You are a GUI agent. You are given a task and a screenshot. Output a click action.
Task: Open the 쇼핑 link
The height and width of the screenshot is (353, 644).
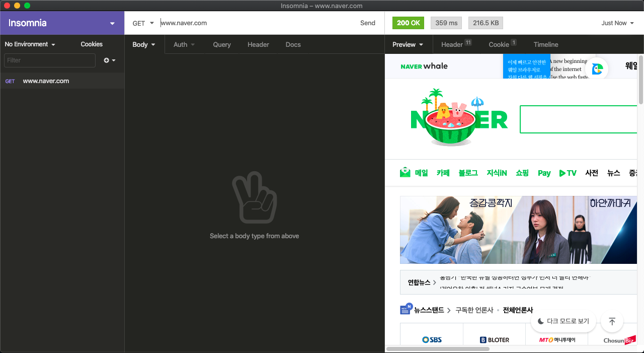(522, 173)
